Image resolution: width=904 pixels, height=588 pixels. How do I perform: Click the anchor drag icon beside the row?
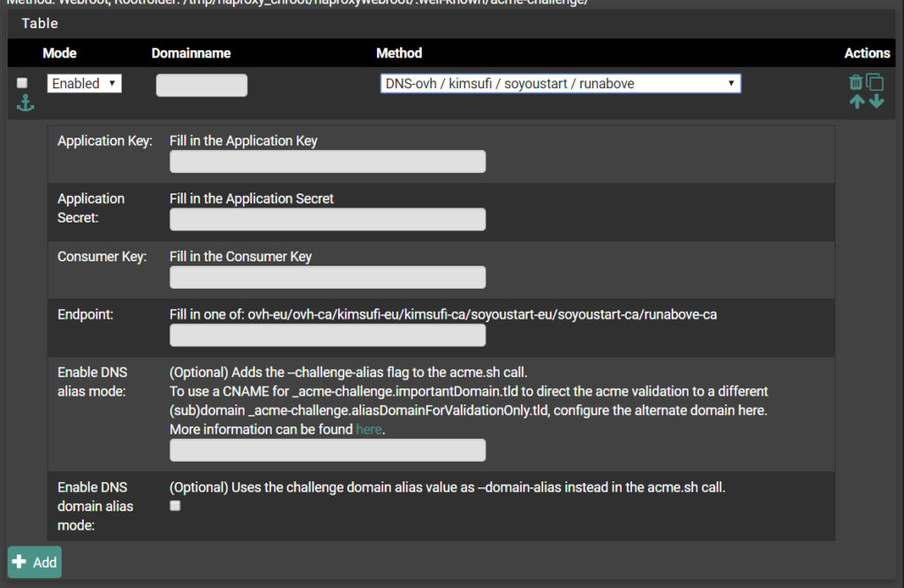click(26, 103)
